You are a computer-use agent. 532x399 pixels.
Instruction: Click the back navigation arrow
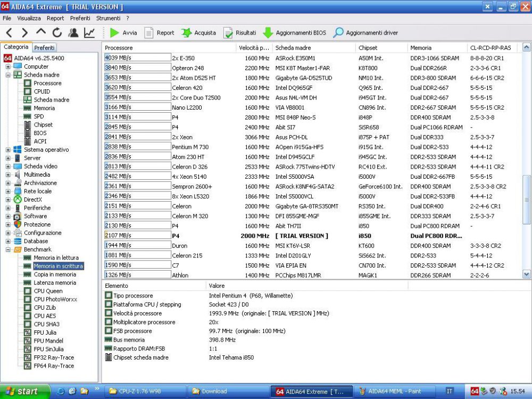pyautogui.click(x=9, y=33)
